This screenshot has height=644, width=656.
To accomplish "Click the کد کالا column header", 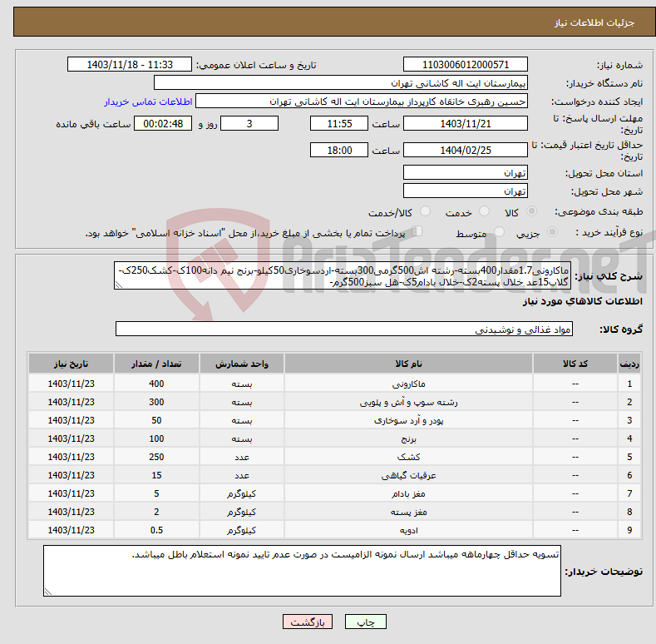I will point(575,364).
